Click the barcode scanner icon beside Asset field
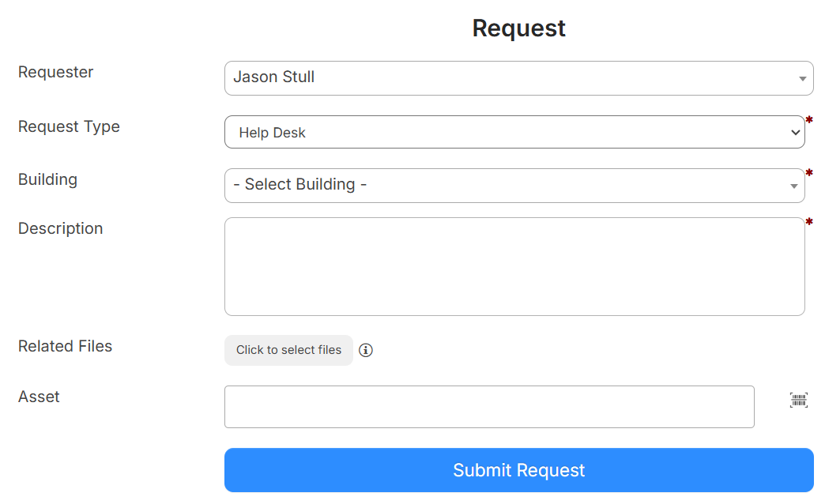 (x=798, y=400)
